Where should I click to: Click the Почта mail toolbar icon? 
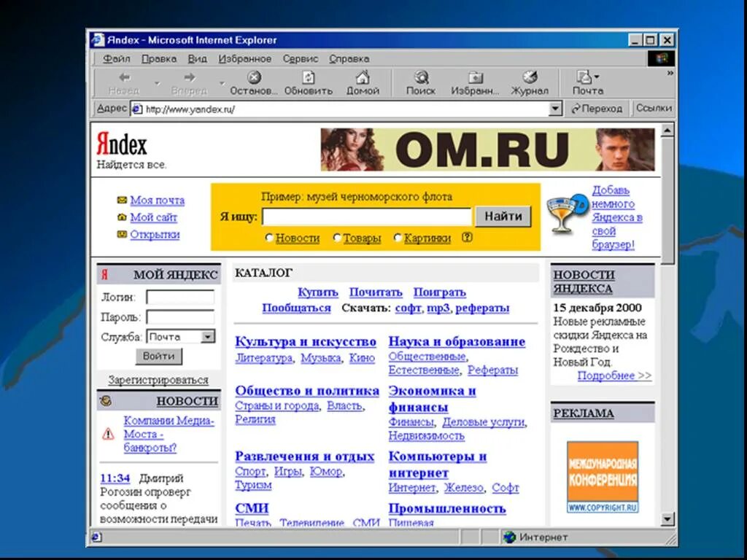pyautogui.click(x=584, y=77)
